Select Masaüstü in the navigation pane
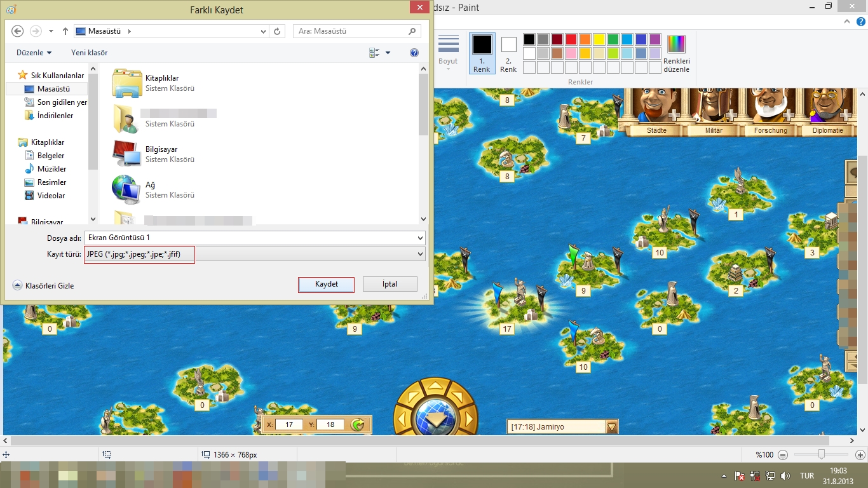Screen dimensions: 868x488 pyautogui.click(x=53, y=89)
